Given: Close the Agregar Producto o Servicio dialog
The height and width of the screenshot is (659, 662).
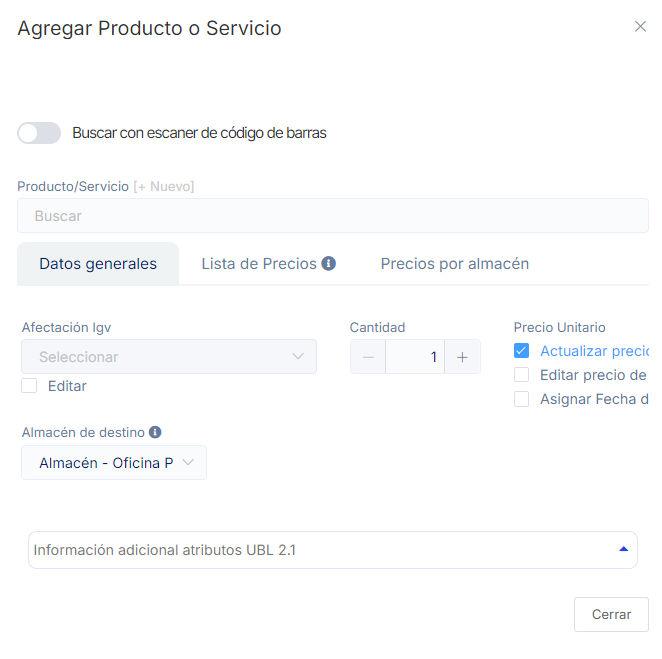Looking at the screenshot, I should point(640,27).
